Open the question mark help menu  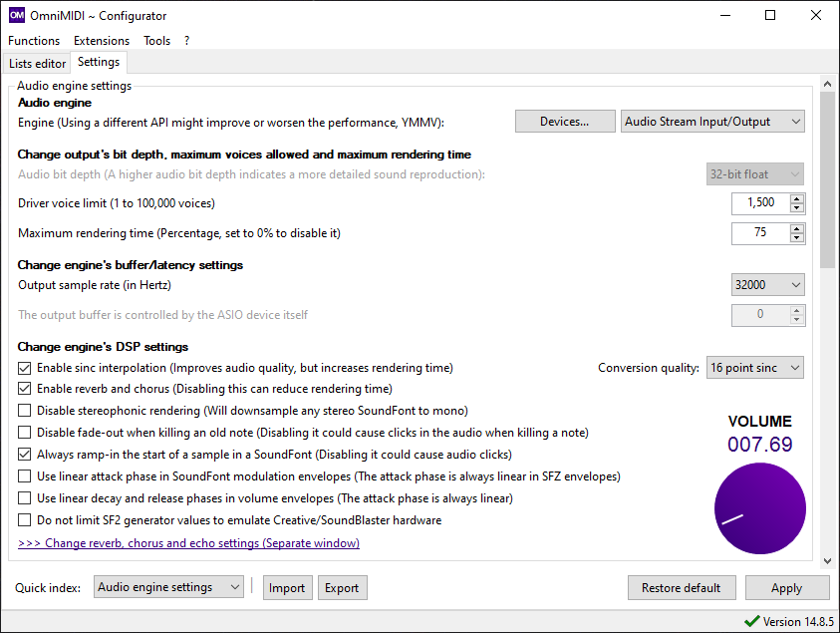click(186, 41)
